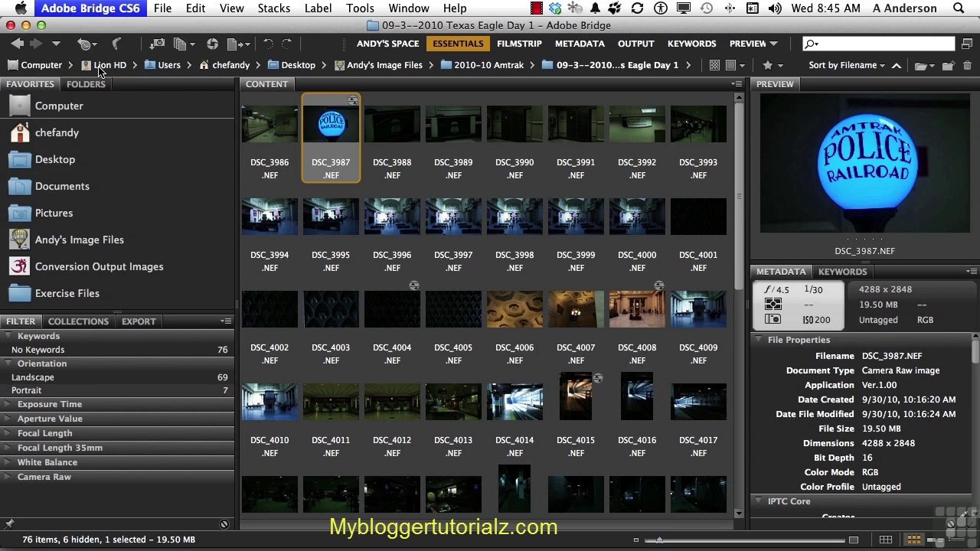Open the Label menu

[x=318, y=8]
